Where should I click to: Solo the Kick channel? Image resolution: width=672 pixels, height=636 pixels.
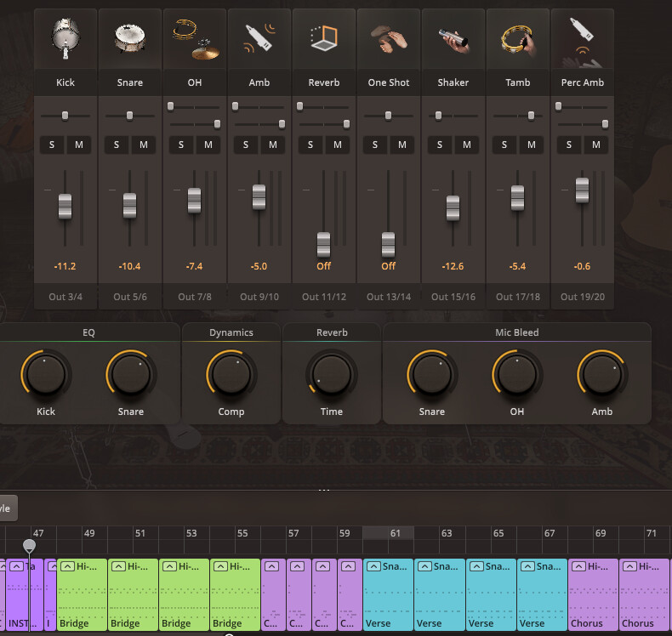(x=52, y=145)
